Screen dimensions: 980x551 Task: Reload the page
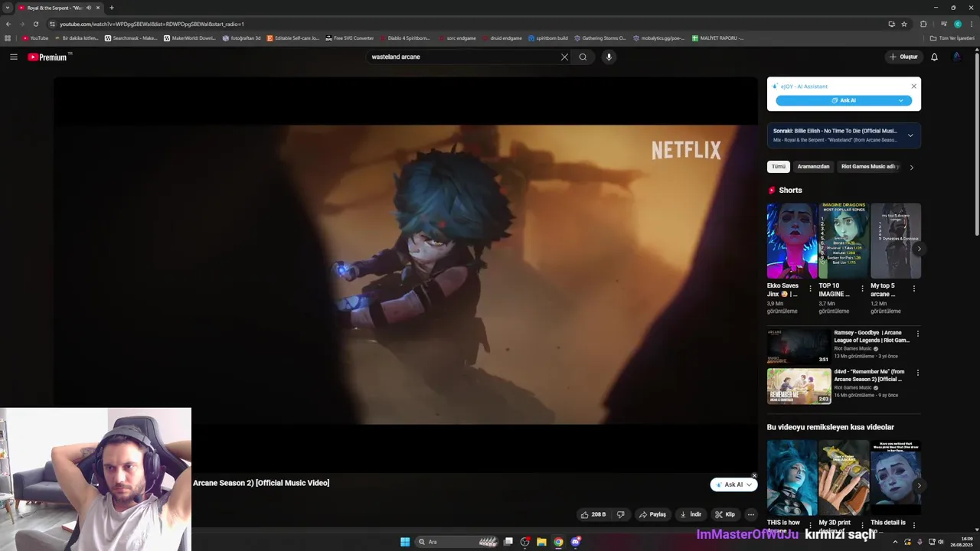[x=35, y=24]
